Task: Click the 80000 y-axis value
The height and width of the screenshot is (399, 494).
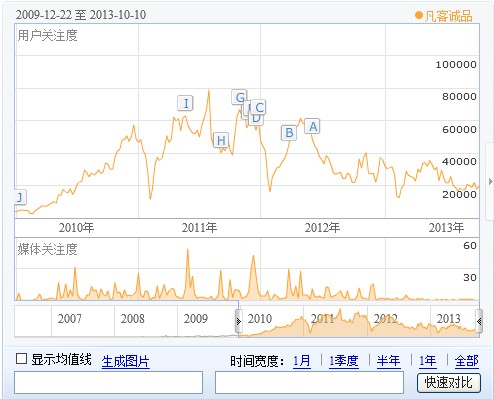Action: pos(459,97)
